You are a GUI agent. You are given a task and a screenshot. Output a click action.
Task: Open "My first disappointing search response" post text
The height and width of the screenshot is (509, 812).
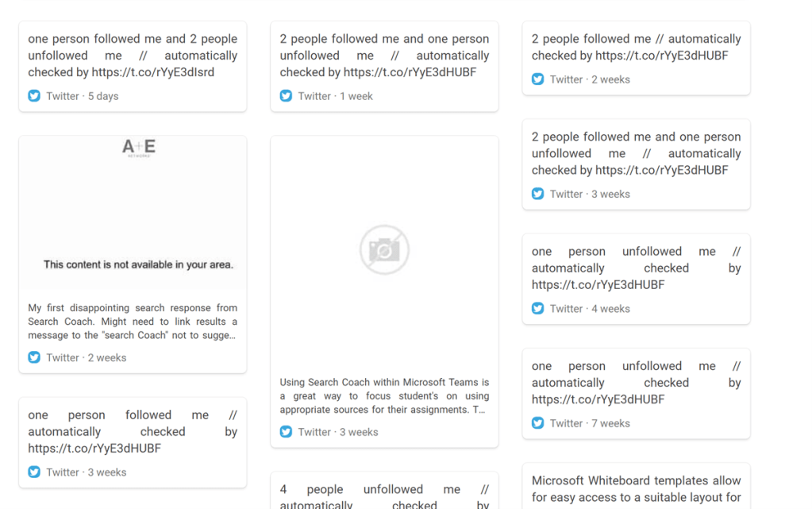(133, 322)
